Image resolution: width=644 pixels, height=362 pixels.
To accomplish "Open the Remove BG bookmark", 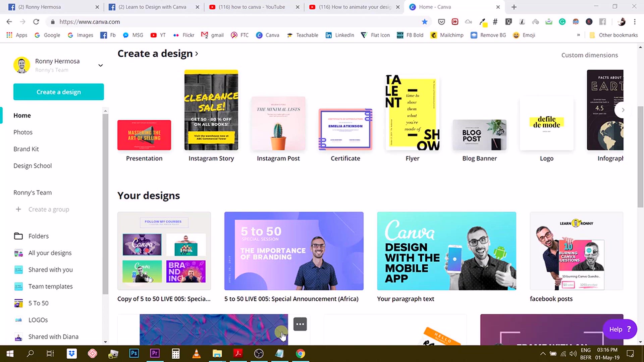I will pyautogui.click(x=488, y=35).
